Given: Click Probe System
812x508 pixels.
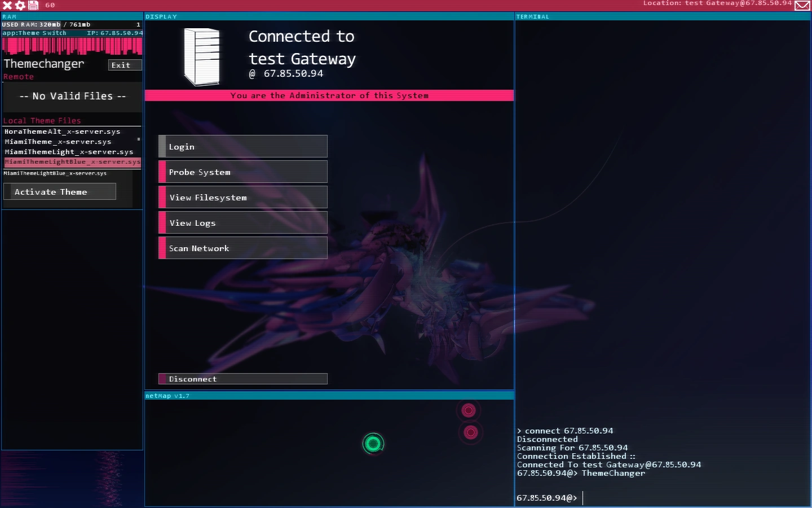Looking at the screenshot, I should pyautogui.click(x=243, y=172).
